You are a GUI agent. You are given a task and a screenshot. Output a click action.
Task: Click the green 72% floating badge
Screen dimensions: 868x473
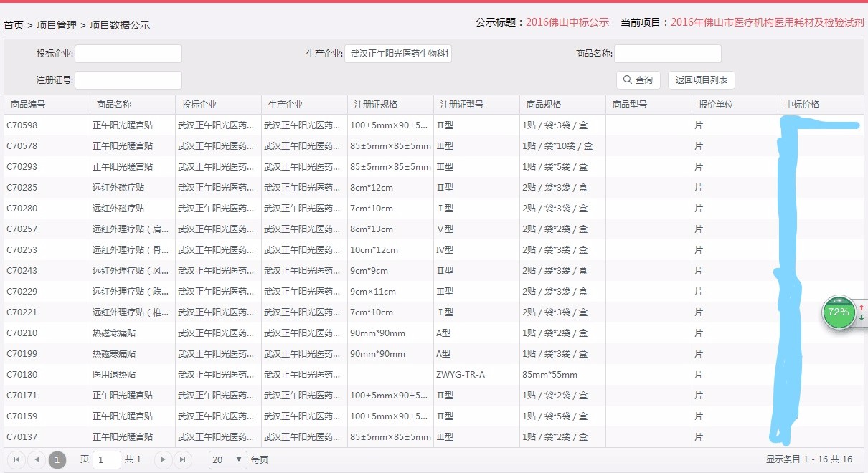[x=839, y=312]
